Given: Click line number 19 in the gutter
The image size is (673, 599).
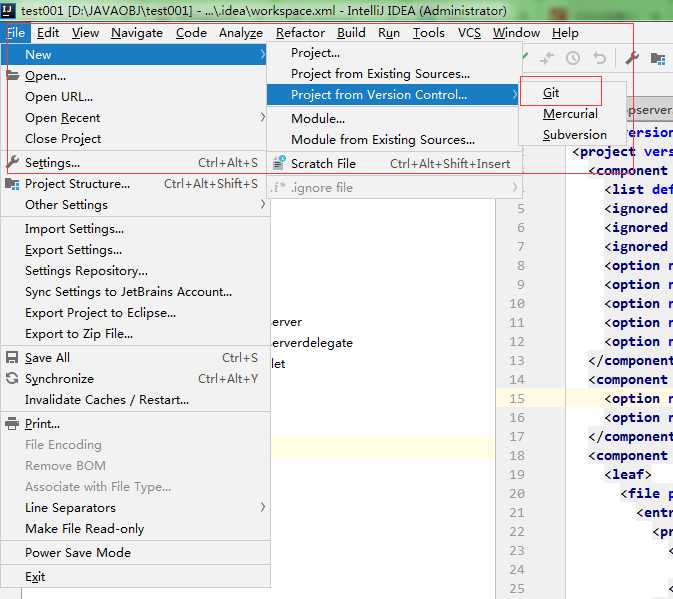Looking at the screenshot, I should click(517, 475).
